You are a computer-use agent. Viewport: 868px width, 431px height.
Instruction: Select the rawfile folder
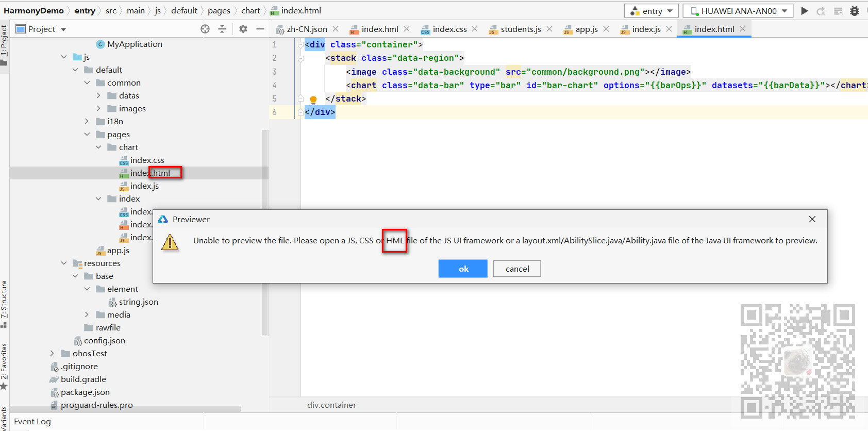pyautogui.click(x=103, y=328)
